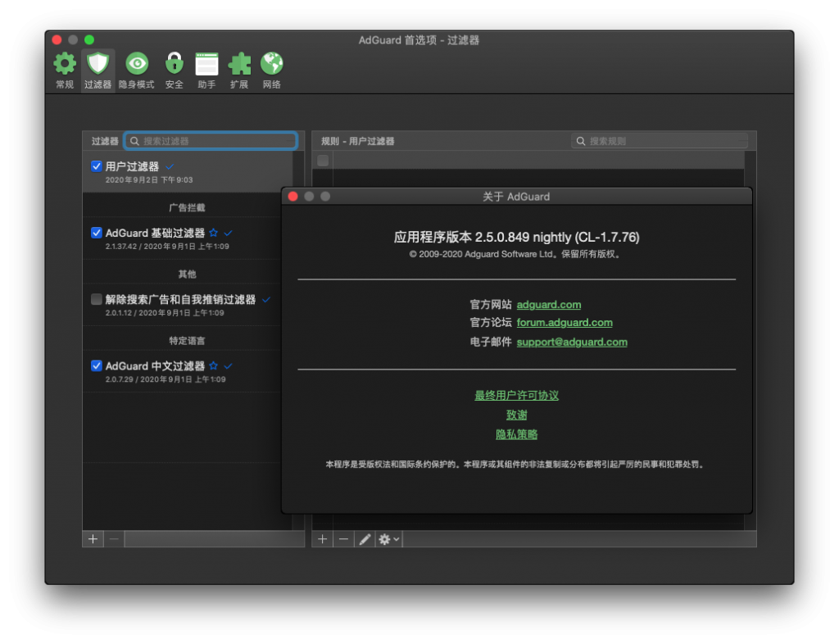The width and height of the screenshot is (839, 644).
Task: Toggle the 用户过滤器 checkbox
Action: click(97, 166)
